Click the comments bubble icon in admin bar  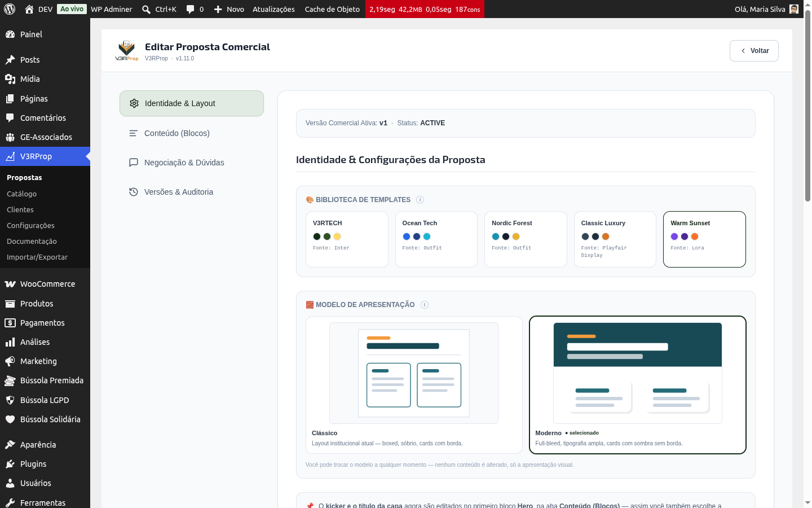tap(190, 9)
